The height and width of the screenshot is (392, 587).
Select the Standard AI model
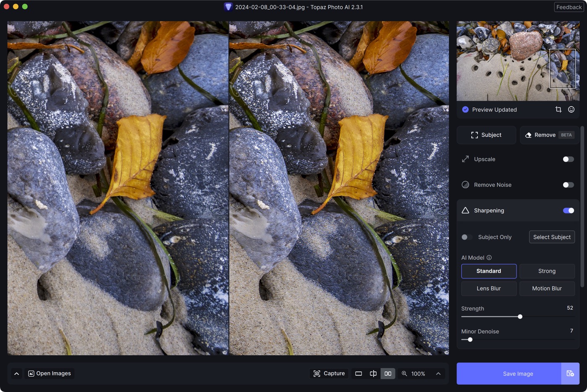point(489,271)
